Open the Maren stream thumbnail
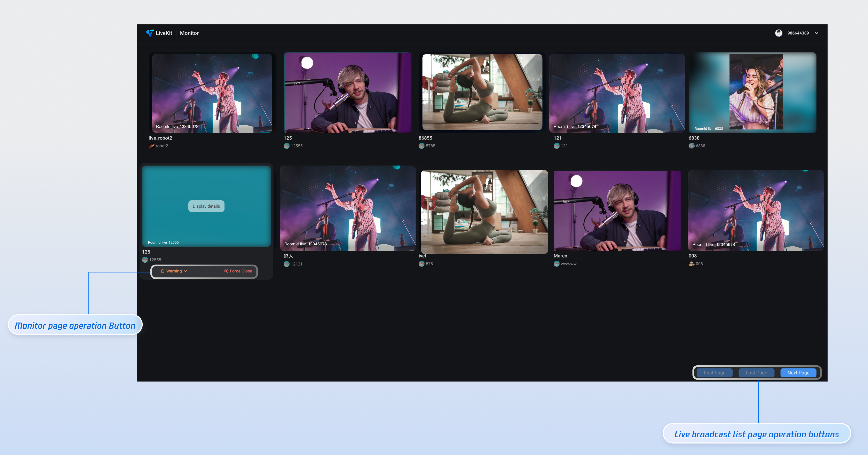The width and height of the screenshot is (868, 455). coord(617,210)
